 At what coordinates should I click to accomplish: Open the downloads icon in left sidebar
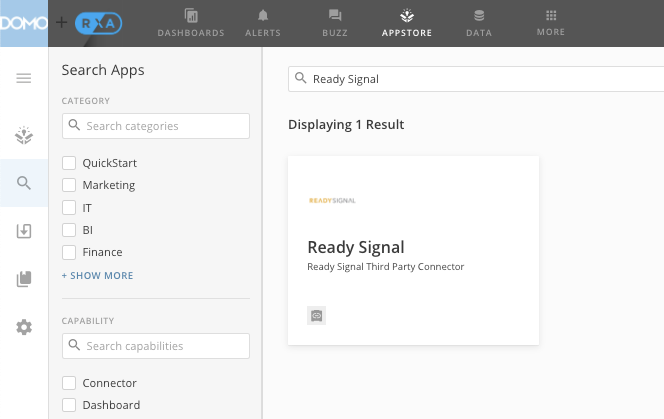24,231
